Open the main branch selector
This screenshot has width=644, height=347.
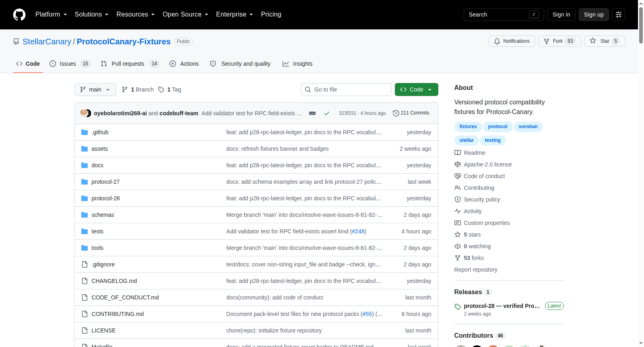pos(95,89)
